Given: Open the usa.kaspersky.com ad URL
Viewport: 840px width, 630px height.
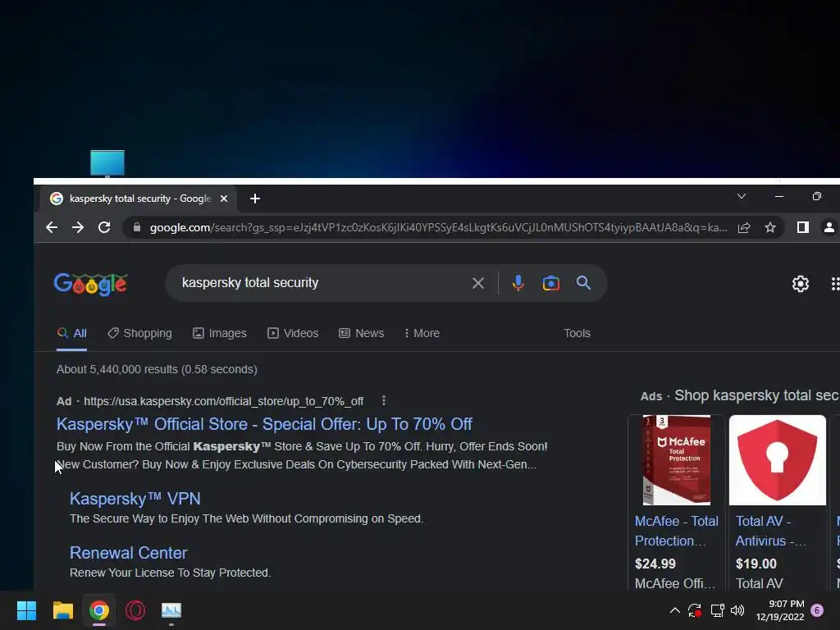Looking at the screenshot, I should click(x=223, y=401).
